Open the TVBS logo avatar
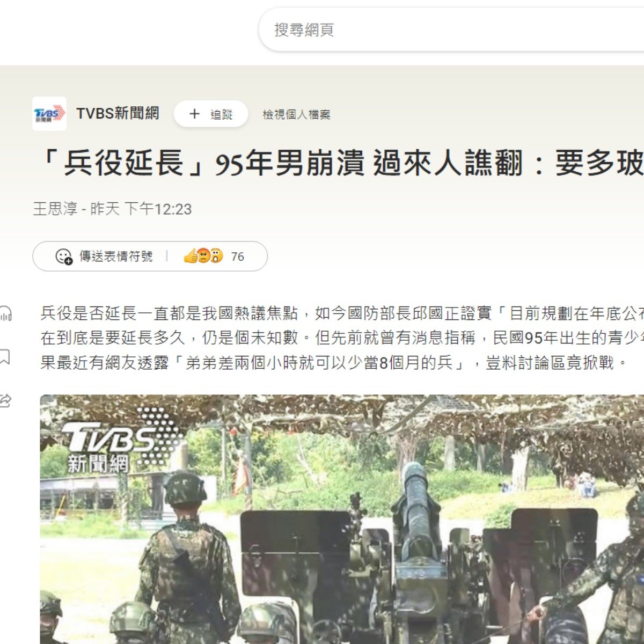 (x=49, y=114)
